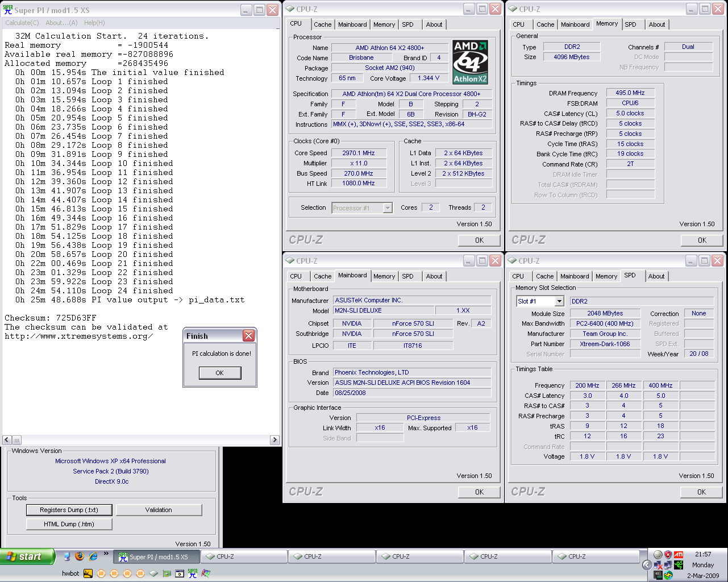
Task: Click the Socket AM2 (940) package field
Action: 389,68
